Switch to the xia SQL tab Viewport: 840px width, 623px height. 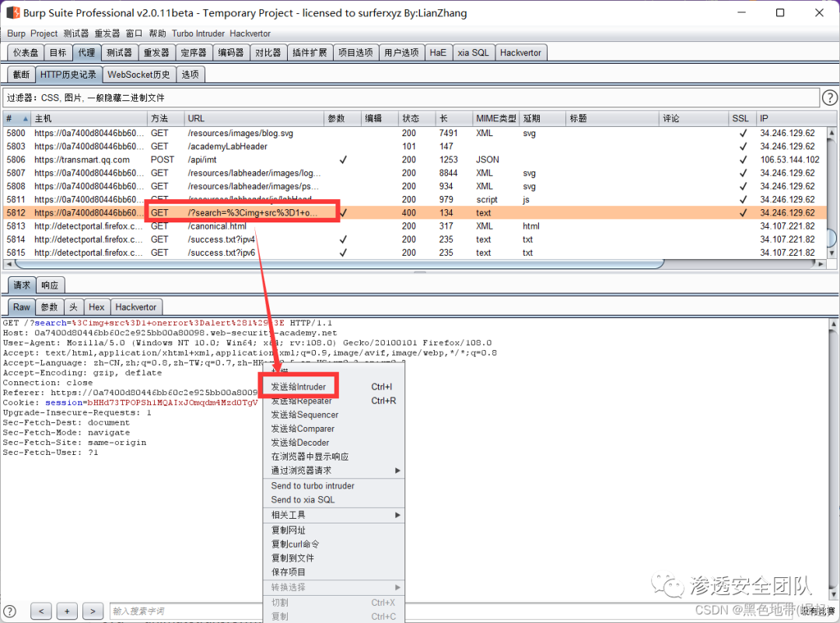(473, 52)
